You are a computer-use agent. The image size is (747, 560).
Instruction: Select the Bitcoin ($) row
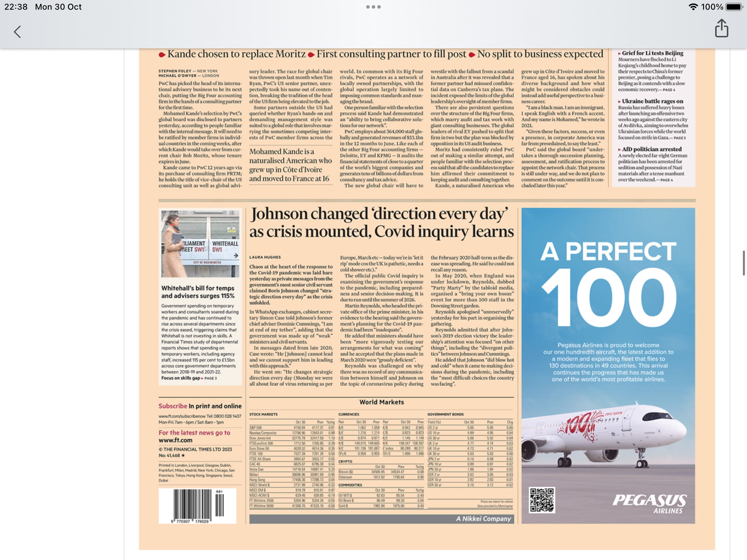pyautogui.click(x=381, y=472)
